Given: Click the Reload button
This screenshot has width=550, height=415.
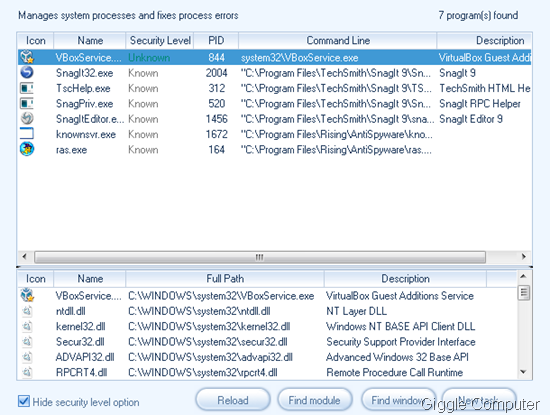Looking at the screenshot, I should point(233,400).
